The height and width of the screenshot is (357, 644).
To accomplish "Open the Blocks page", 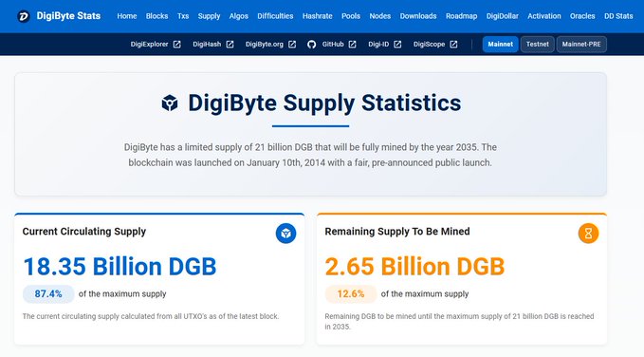I will tap(156, 16).
